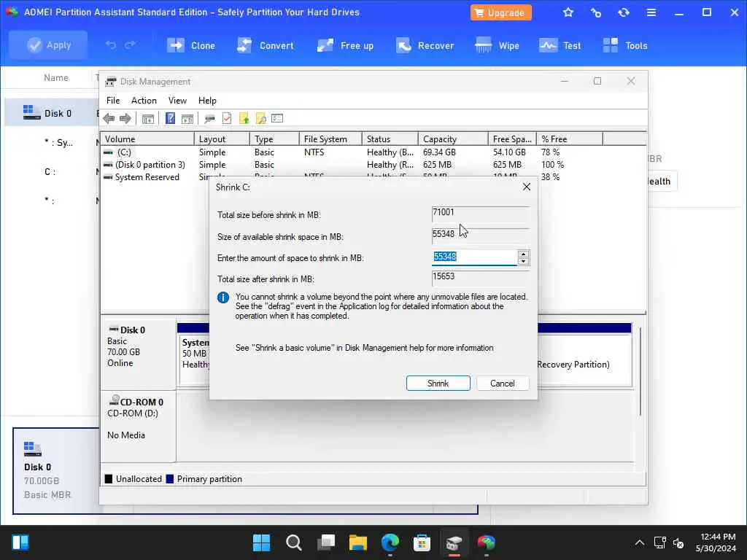
Task: Sort by the Volume column header
Action: [x=147, y=139]
